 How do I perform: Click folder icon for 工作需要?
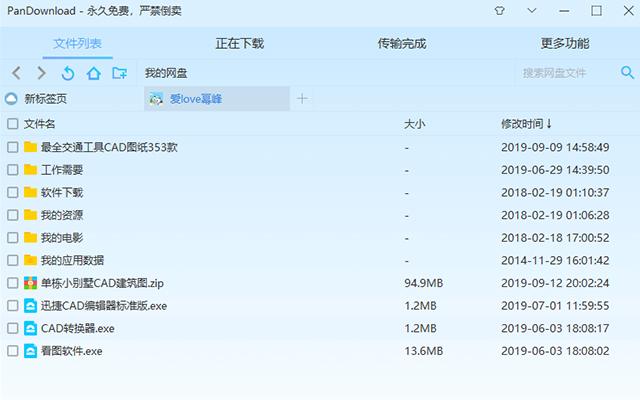[30, 169]
